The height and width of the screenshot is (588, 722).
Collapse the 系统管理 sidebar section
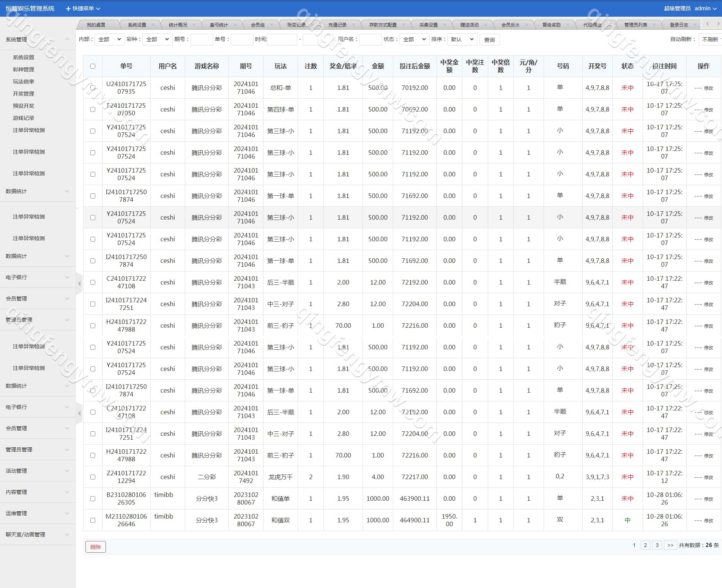click(x=67, y=39)
